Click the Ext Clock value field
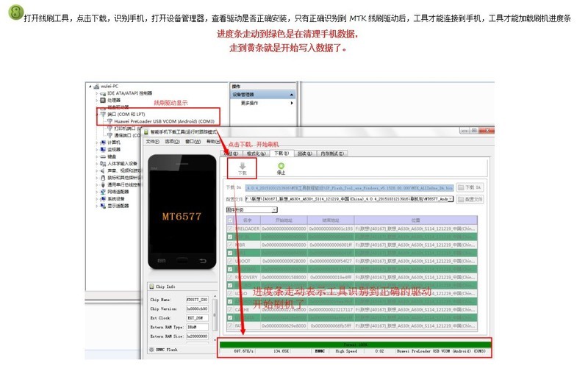The height and width of the screenshot is (382, 588). click(x=197, y=318)
